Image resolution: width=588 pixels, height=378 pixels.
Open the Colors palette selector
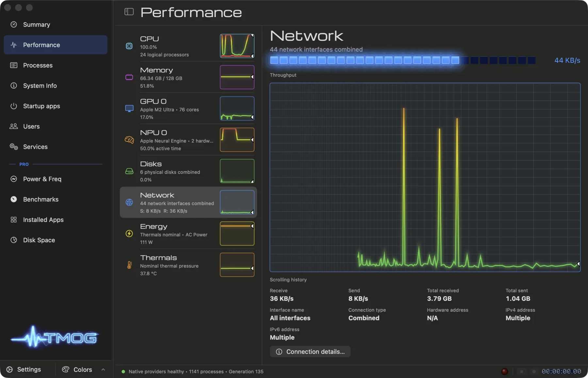coord(77,369)
